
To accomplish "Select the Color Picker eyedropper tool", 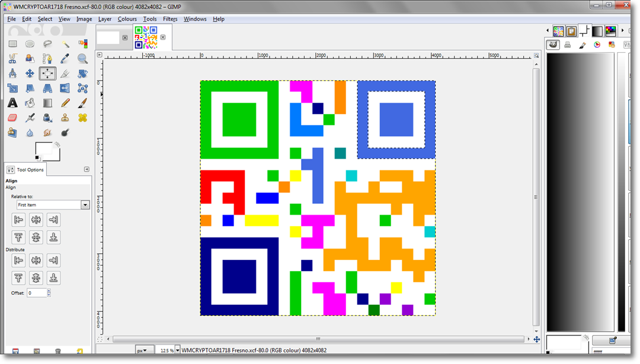I will point(65,59).
